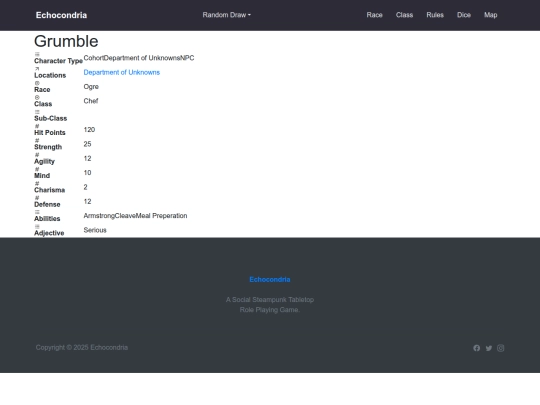Click the Grumble page heading
Image resolution: width=540 pixels, height=405 pixels.
coord(66,41)
